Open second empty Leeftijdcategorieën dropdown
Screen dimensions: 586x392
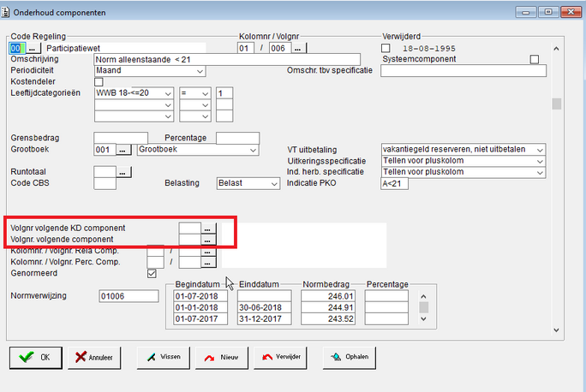click(134, 105)
